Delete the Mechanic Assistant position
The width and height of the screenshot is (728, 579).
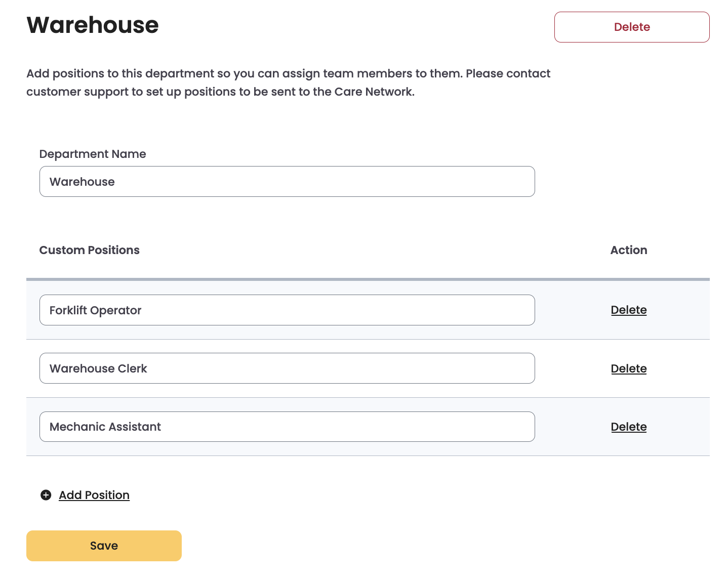(628, 427)
